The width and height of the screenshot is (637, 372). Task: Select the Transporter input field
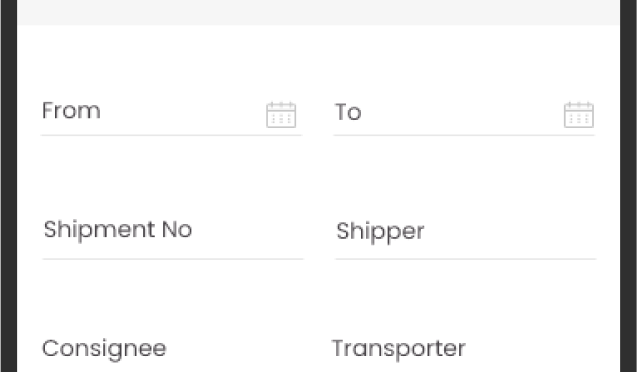[x=464, y=349]
